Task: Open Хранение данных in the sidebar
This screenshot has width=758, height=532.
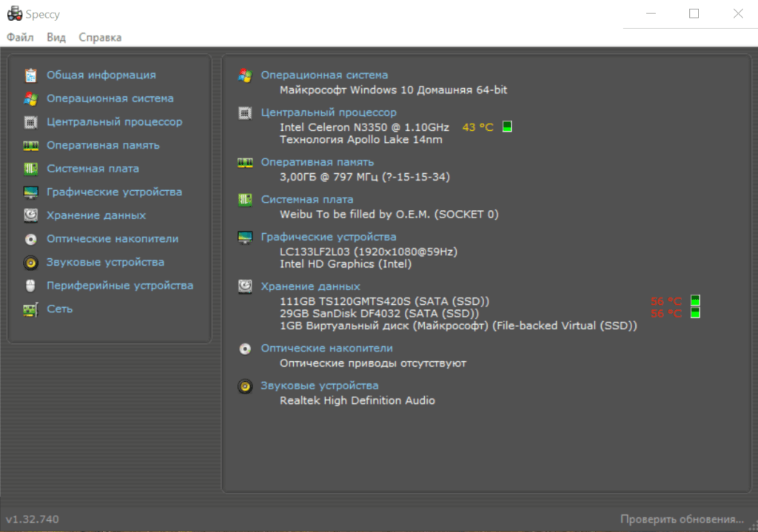Action: tap(96, 215)
